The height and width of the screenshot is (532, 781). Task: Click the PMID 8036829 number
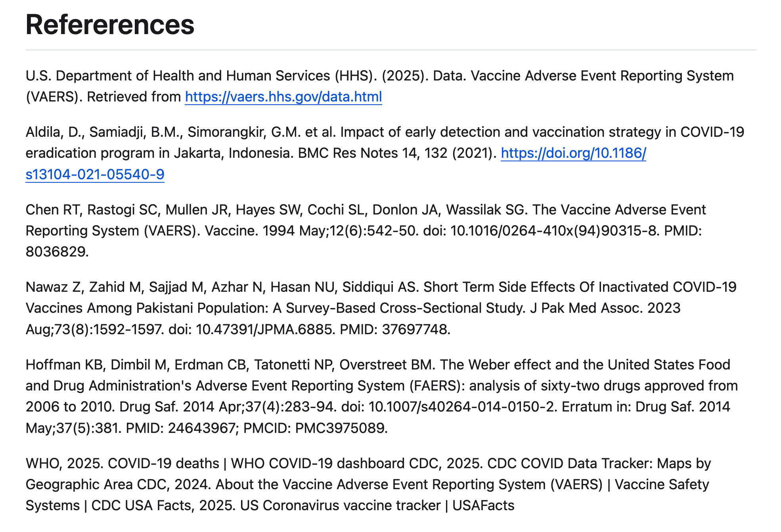57,252
